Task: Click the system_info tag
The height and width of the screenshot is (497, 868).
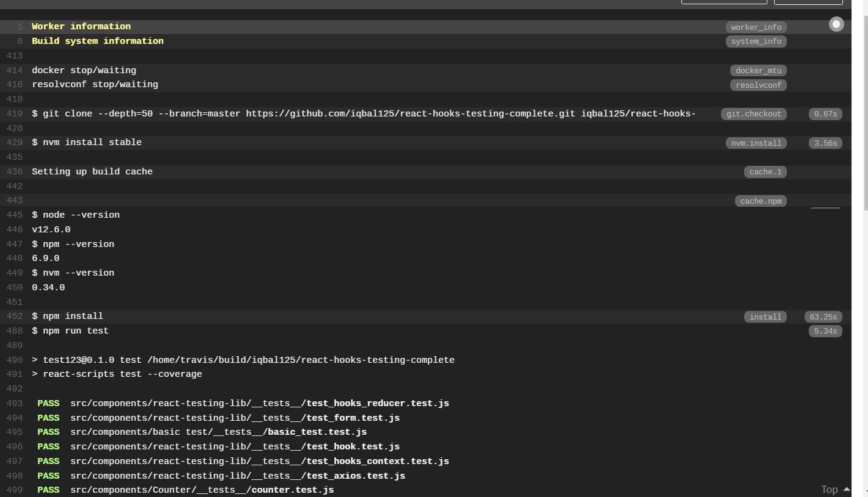Action: click(x=756, y=41)
